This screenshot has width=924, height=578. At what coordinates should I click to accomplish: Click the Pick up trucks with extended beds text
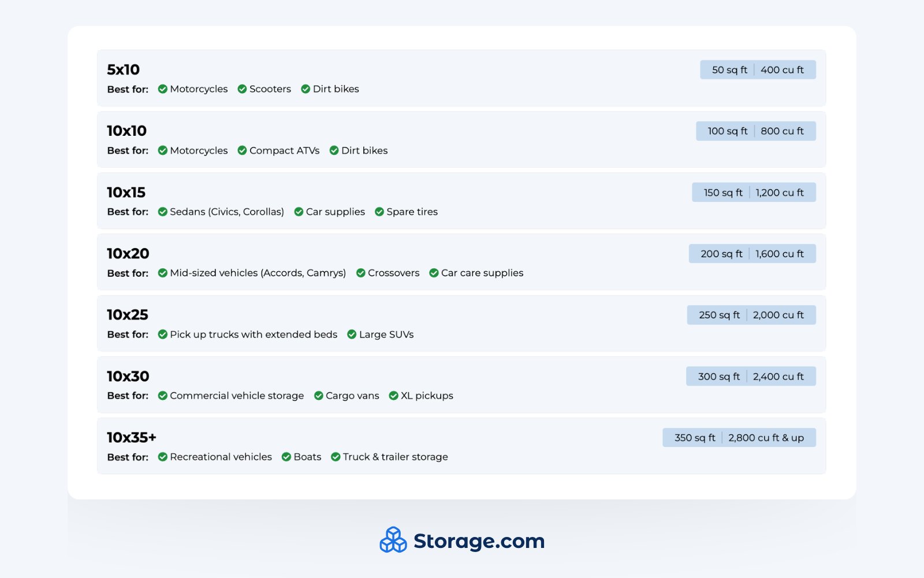(x=254, y=334)
